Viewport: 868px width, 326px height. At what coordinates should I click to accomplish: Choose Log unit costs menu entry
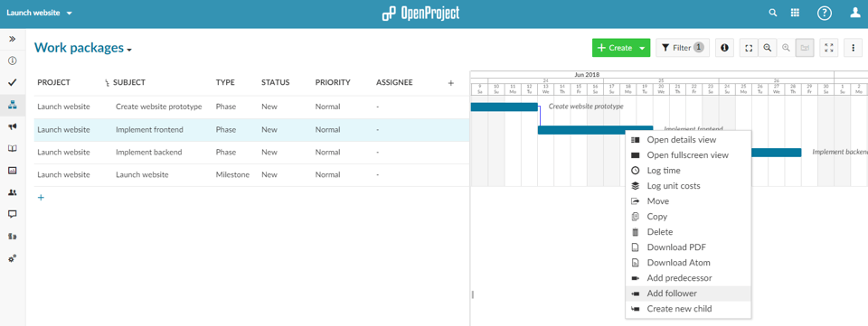[x=688, y=186]
